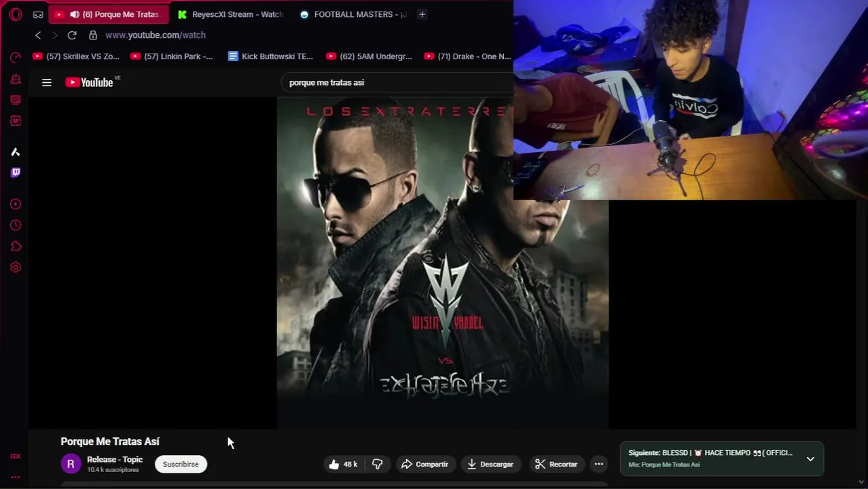This screenshot has width=868, height=489.
Task: Open the Player icon in sidebar
Action: click(x=16, y=204)
